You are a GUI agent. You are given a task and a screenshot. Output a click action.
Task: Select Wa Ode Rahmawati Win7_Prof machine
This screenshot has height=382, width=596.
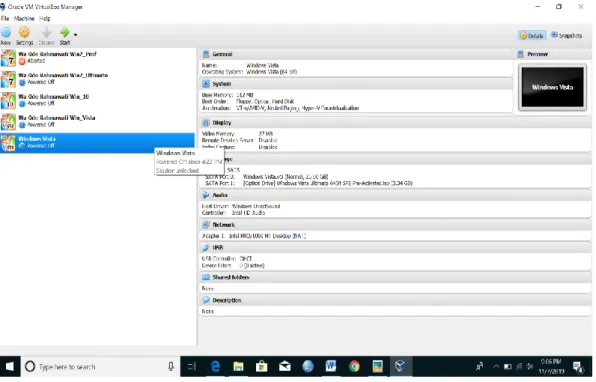98,58
